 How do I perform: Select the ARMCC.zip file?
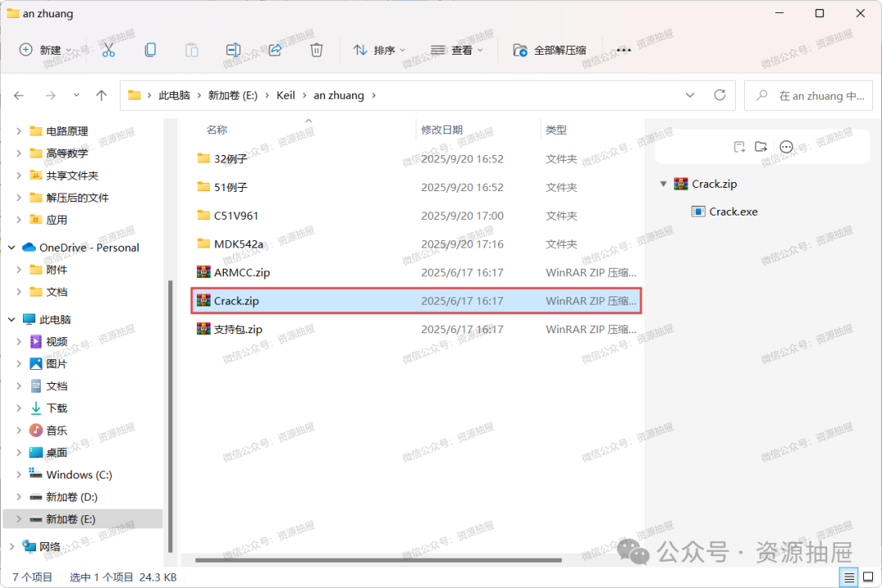pos(416,273)
